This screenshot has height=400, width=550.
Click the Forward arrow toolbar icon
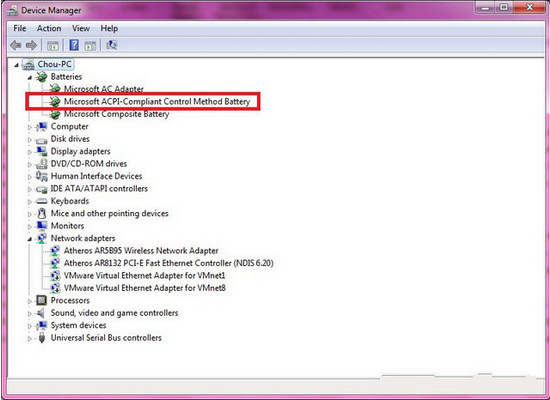pyautogui.click(x=32, y=45)
